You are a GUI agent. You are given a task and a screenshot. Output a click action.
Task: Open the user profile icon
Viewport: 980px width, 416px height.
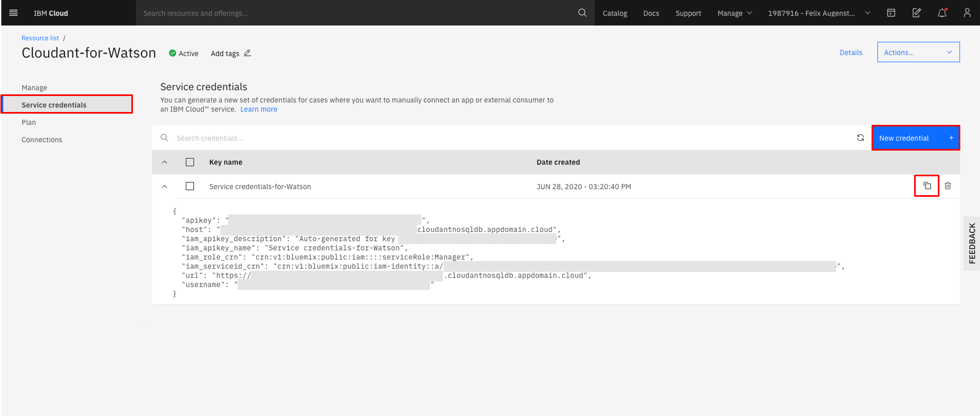pos(967,13)
